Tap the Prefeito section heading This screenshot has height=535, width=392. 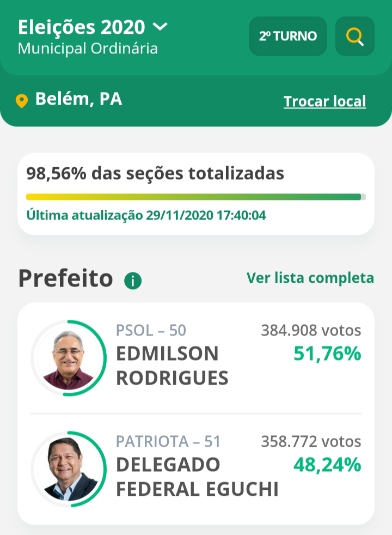pos(65,278)
